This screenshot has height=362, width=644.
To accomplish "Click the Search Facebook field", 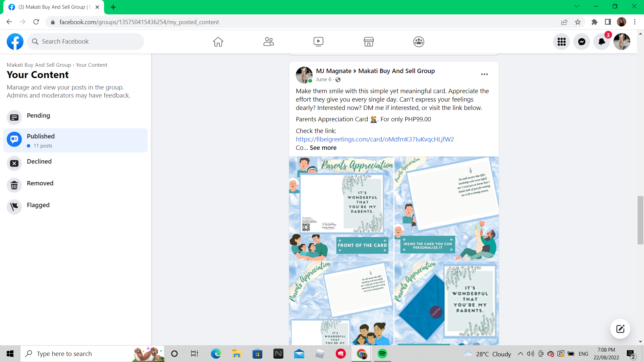I will click(x=86, y=42).
